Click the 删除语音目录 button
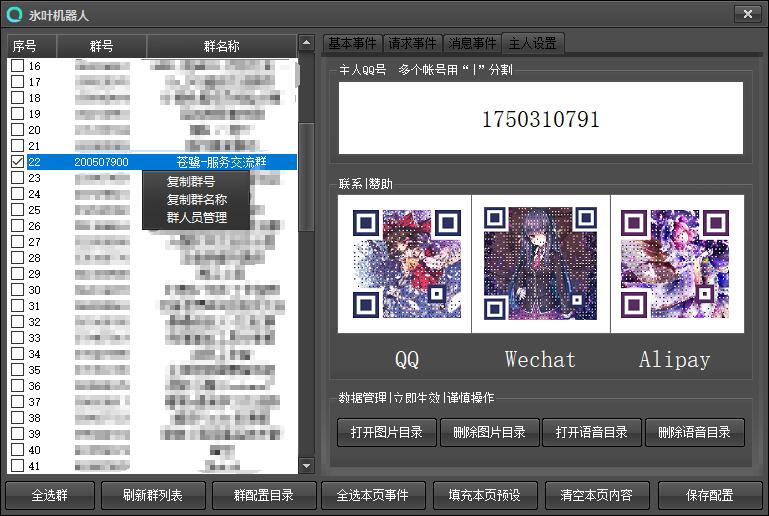This screenshot has width=769, height=516. (694, 432)
